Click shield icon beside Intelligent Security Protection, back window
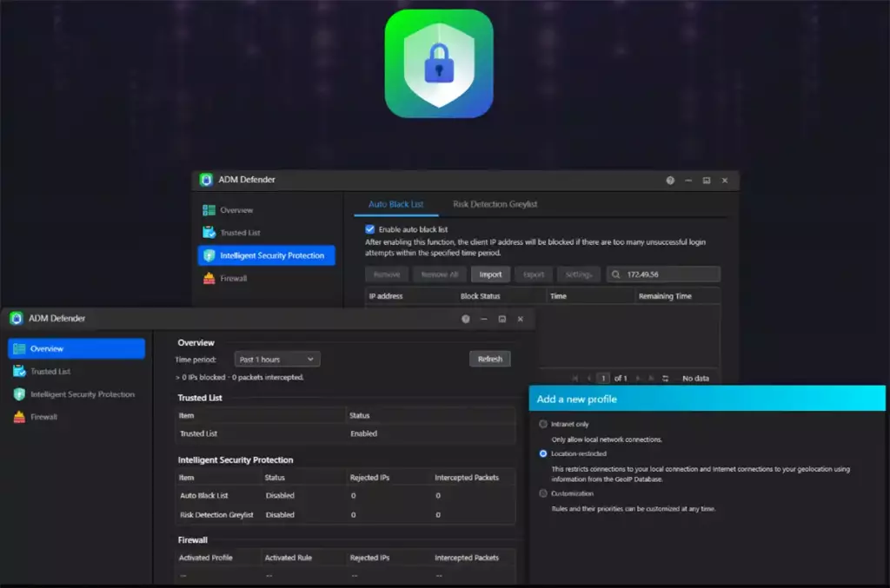Viewport: 890px width, 588px height. (x=209, y=255)
